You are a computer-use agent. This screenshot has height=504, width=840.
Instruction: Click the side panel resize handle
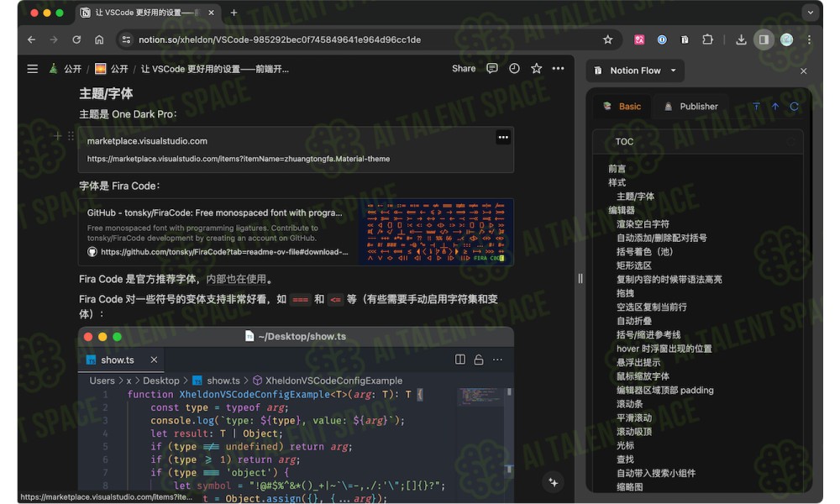(x=580, y=279)
